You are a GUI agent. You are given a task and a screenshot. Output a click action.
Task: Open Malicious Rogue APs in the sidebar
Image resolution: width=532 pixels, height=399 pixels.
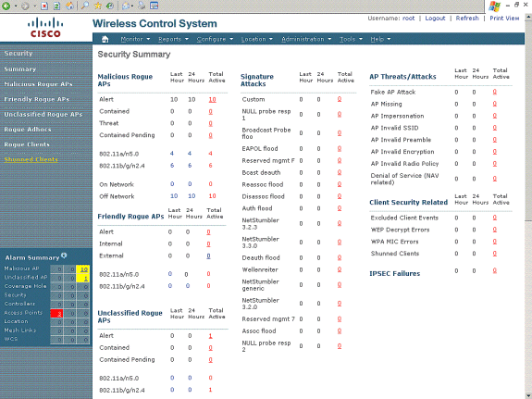pyautogui.click(x=38, y=84)
